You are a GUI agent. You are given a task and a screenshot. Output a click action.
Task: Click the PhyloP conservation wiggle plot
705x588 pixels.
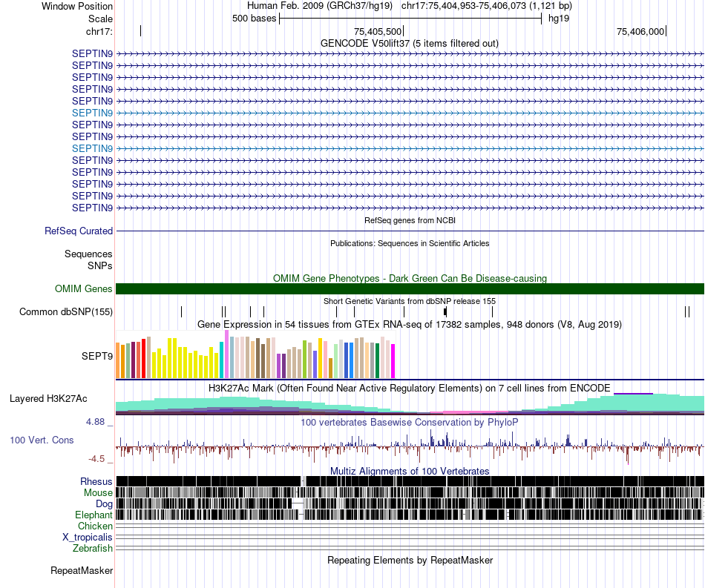pos(410,446)
